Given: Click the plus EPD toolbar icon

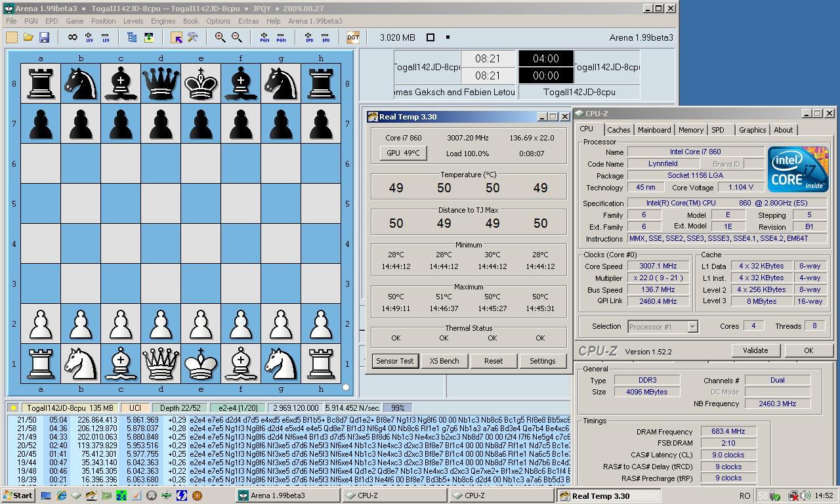Looking at the screenshot, I should click(309, 37).
